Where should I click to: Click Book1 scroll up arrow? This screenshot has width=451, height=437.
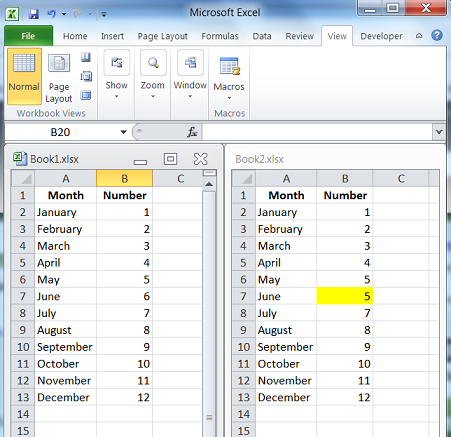coord(209,184)
